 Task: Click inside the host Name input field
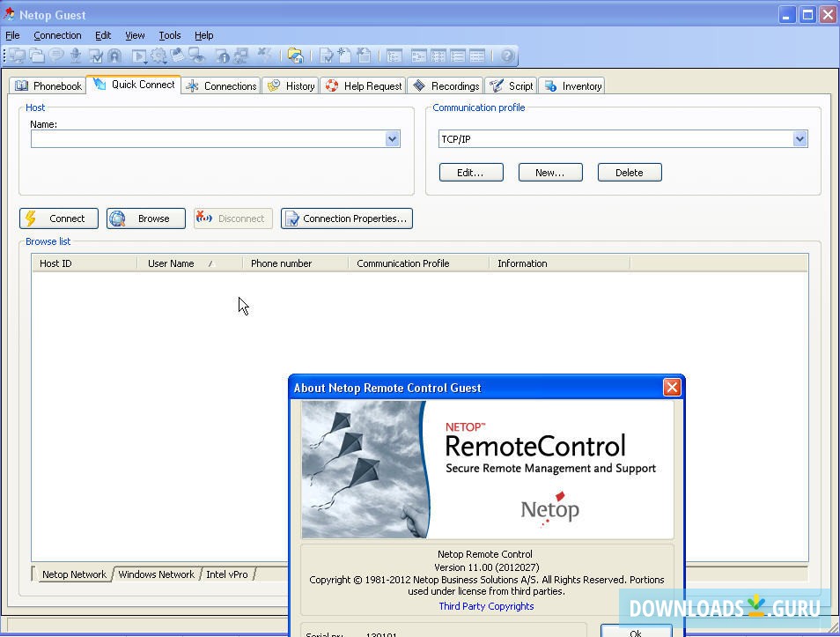tap(203, 138)
